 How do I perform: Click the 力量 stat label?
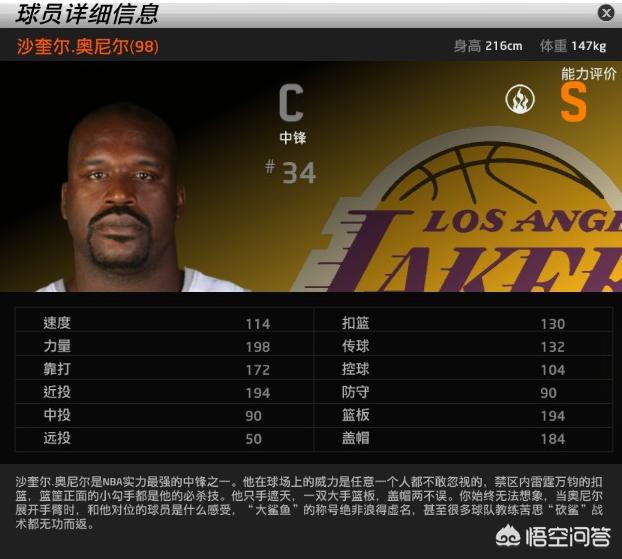pyautogui.click(x=57, y=346)
